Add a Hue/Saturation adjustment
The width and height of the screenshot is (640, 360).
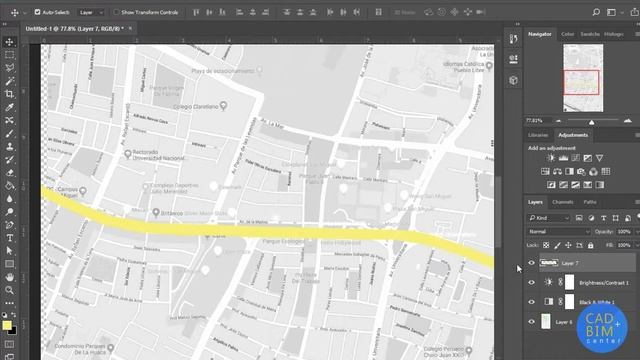pyautogui.click(x=545, y=171)
